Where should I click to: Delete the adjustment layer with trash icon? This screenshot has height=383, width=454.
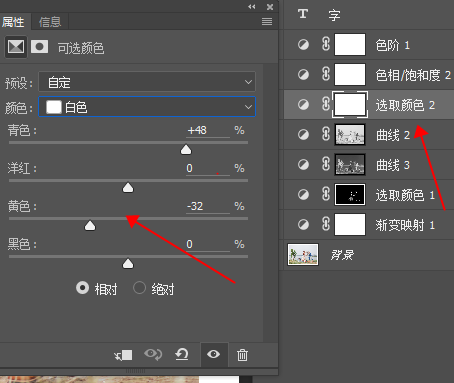(x=242, y=355)
